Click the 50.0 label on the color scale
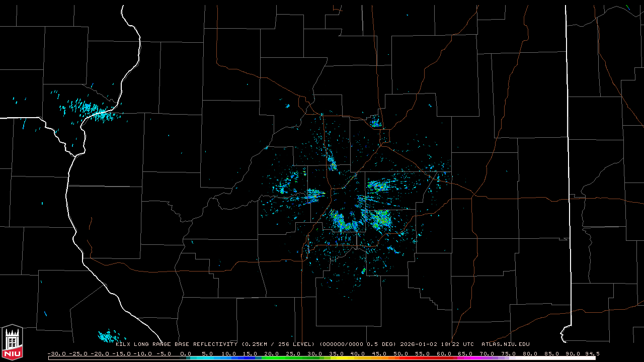 click(400, 353)
